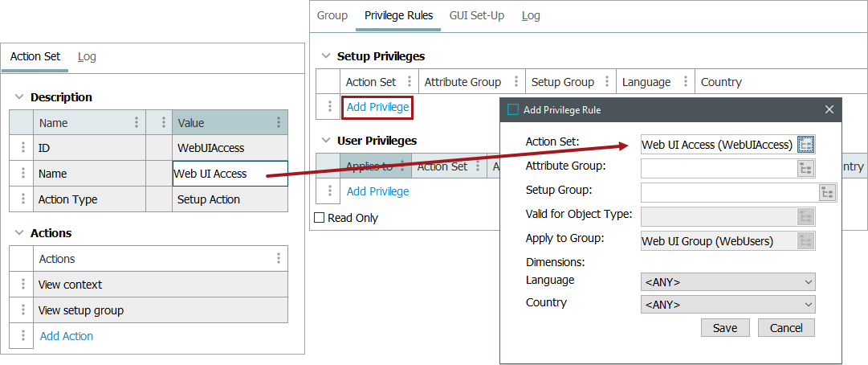Open Attribute Group picker icon
This screenshot has height=365, width=868.
click(x=806, y=168)
